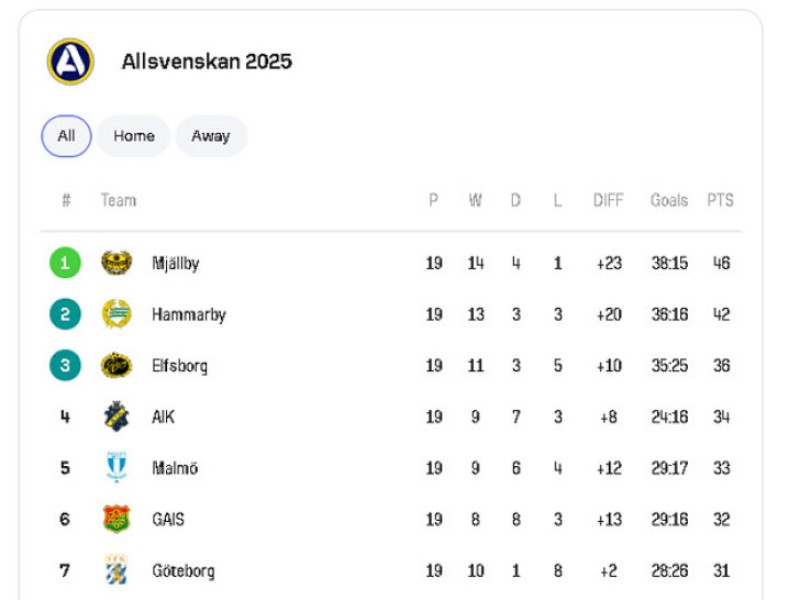Click the Allsvenskan league logo
The width and height of the screenshot is (800, 600).
[x=70, y=62]
